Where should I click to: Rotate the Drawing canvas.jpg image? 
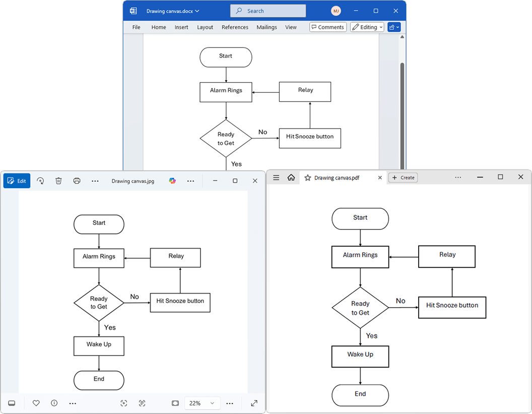coord(40,181)
